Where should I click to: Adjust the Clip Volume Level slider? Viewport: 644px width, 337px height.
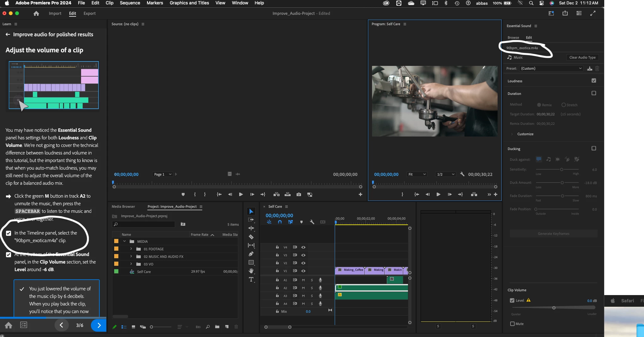pos(554,308)
